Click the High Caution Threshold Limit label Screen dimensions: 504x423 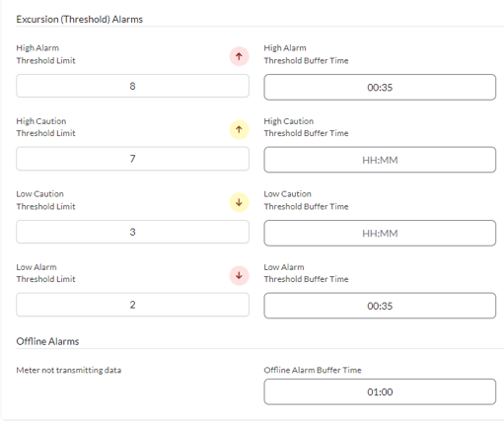point(45,127)
